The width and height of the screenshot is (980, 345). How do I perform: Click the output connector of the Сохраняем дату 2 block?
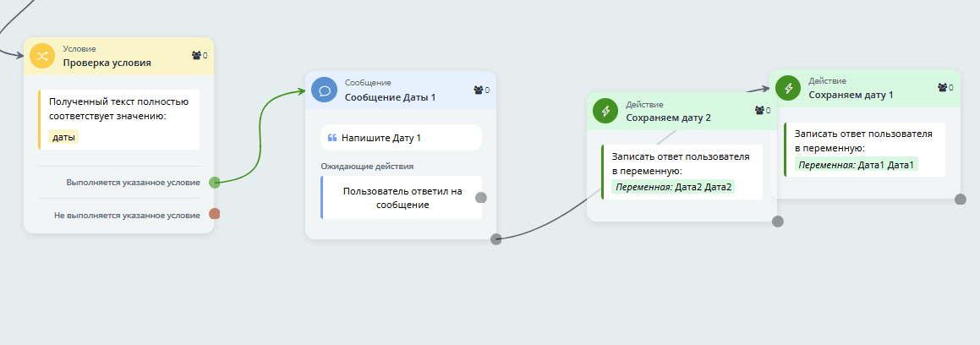tap(778, 222)
